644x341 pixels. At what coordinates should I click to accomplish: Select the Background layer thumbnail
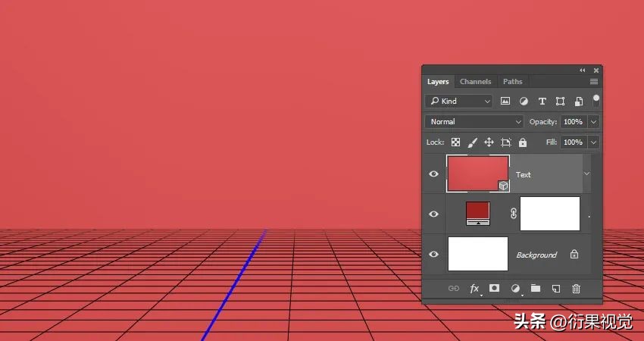[478, 254]
